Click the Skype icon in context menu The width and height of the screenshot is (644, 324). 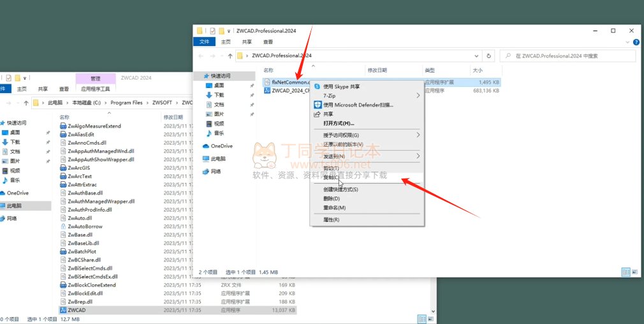coord(317,87)
